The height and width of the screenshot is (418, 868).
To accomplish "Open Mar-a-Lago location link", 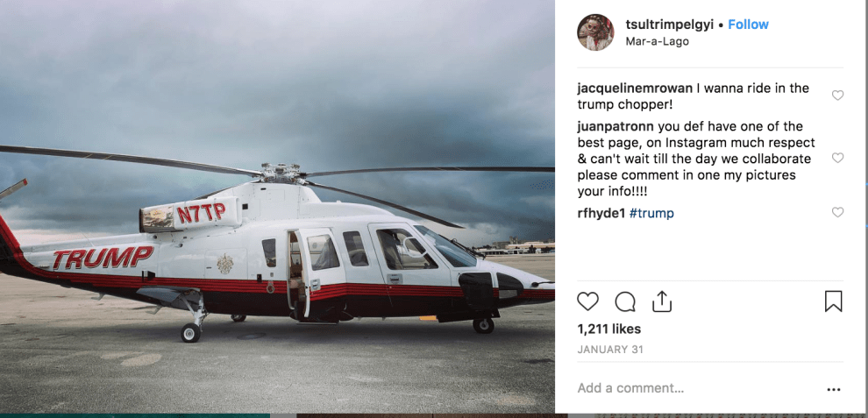I will coord(657,41).
